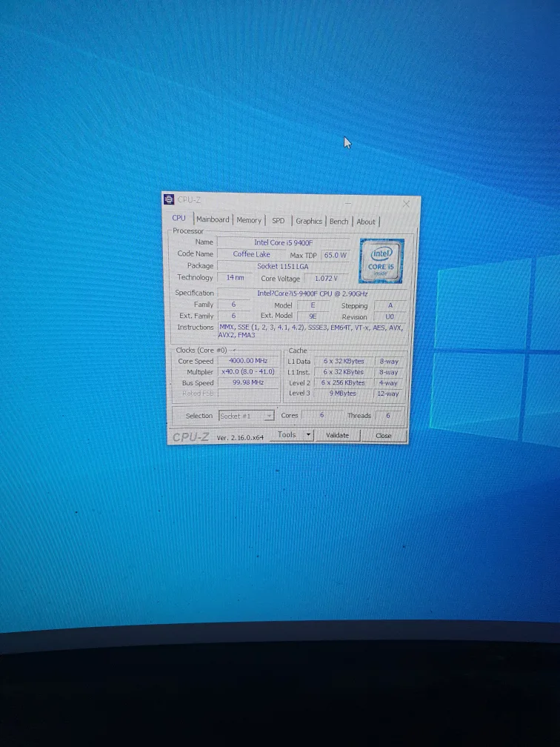The width and height of the screenshot is (560, 747).
Task: Switch to the Memory tab
Action: 249,220
